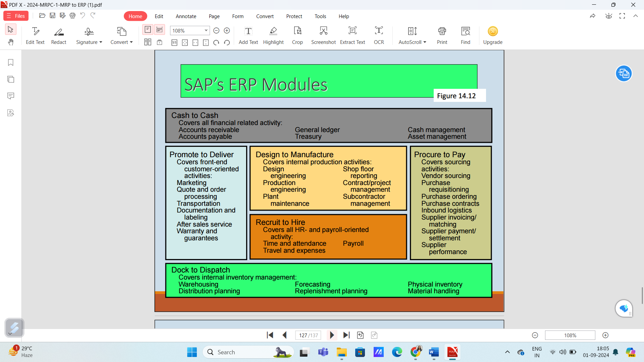Click the Add Text tool

coord(248,36)
